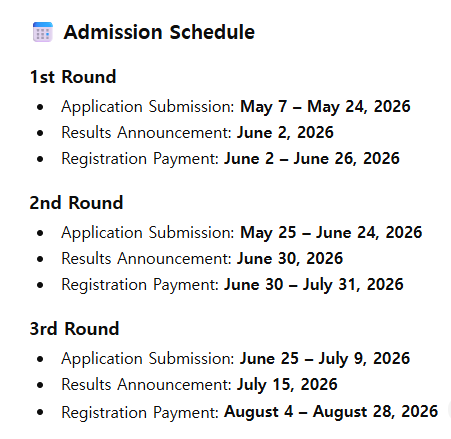Image resolution: width=451 pixels, height=439 pixels.
Task: Click date range May 25 – June 24, 2026
Action: pos(331,233)
